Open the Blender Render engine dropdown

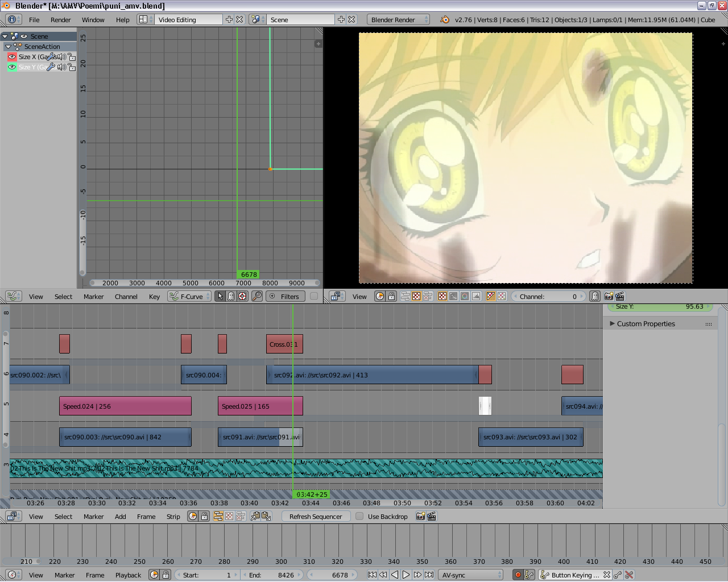click(398, 19)
